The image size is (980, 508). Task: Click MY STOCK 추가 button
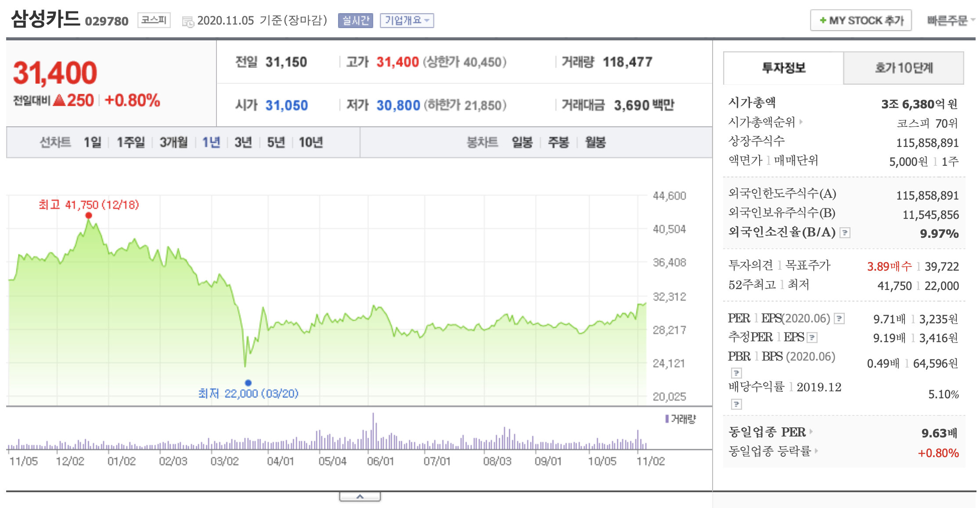click(x=861, y=21)
